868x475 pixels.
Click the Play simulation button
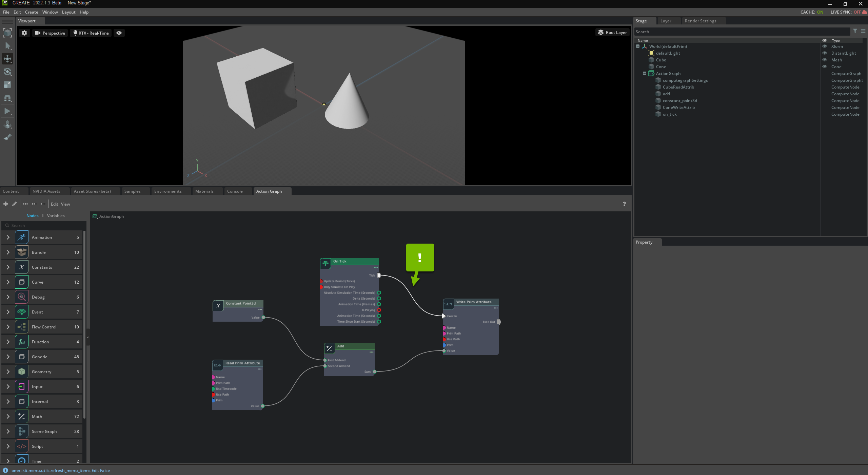(7, 111)
